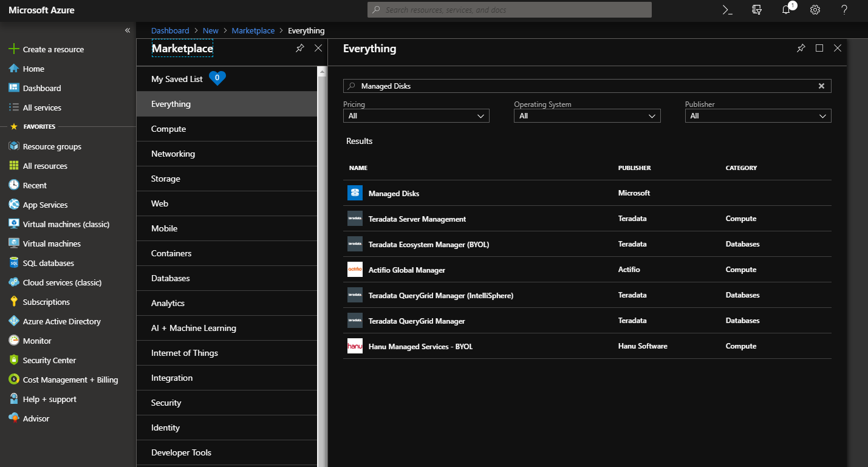This screenshot has height=467, width=868.
Task: Open Teradata Ecosystem Manager (BYOL) result
Action: click(587, 244)
